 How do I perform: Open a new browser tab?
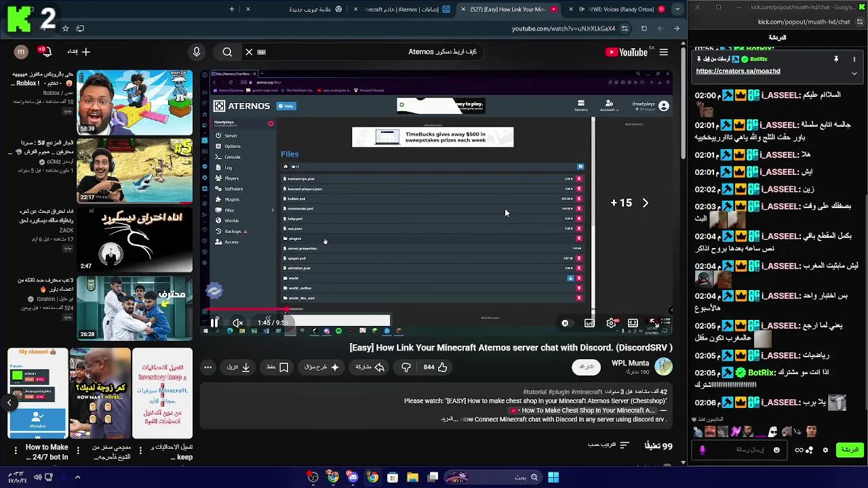click(232, 9)
